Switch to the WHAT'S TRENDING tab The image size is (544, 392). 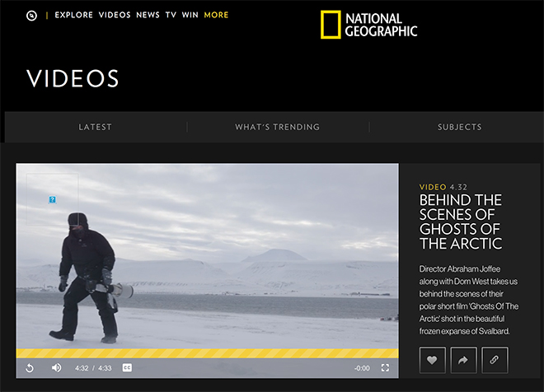tap(278, 127)
